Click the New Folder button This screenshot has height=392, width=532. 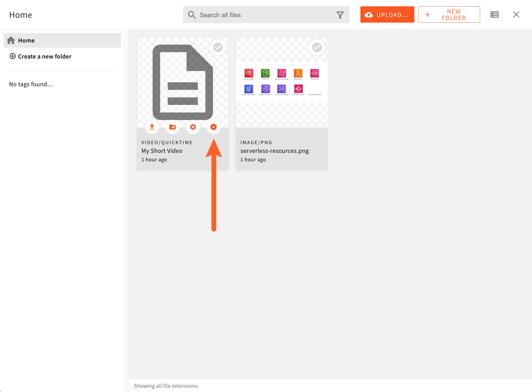click(449, 14)
